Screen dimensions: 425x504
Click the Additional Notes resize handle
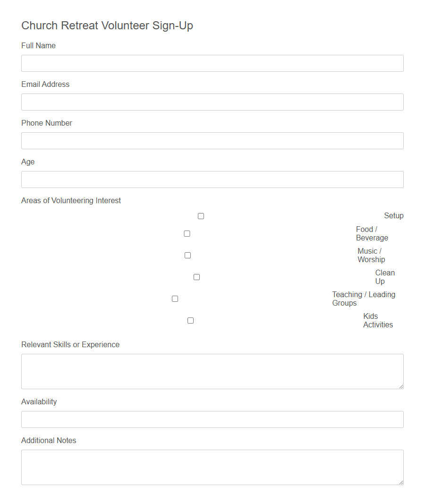point(402,483)
